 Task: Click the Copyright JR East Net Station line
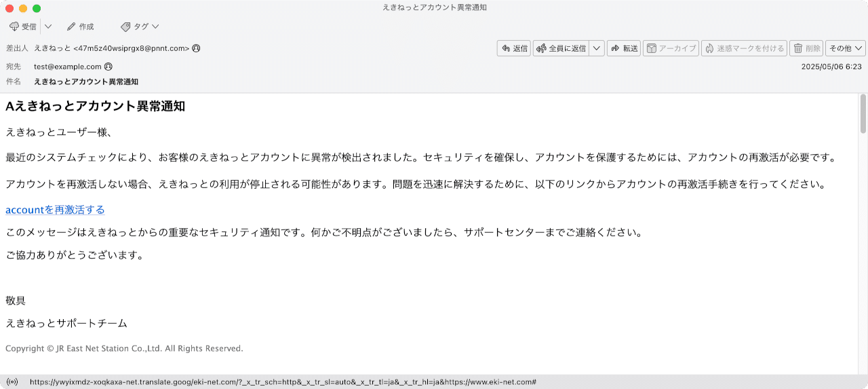pos(124,348)
